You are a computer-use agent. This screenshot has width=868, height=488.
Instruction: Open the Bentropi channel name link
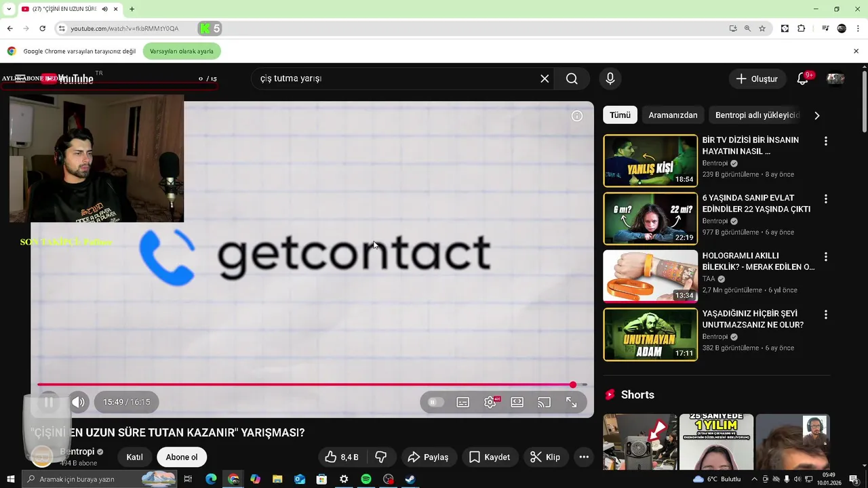click(77, 452)
